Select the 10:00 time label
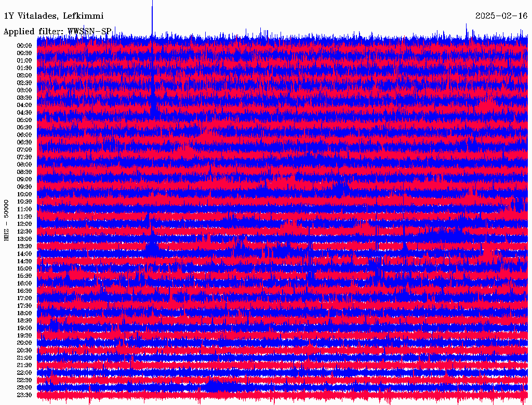The height and width of the screenshot is (405, 532). (x=24, y=194)
